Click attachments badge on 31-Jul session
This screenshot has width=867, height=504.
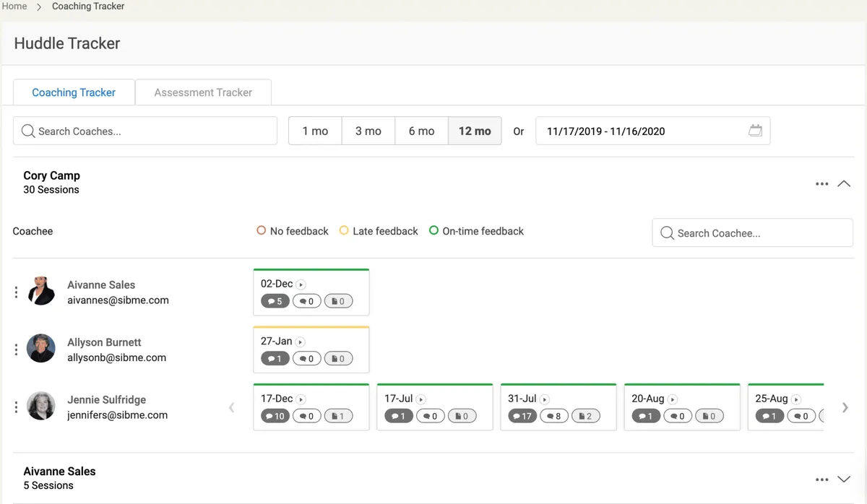coord(586,416)
